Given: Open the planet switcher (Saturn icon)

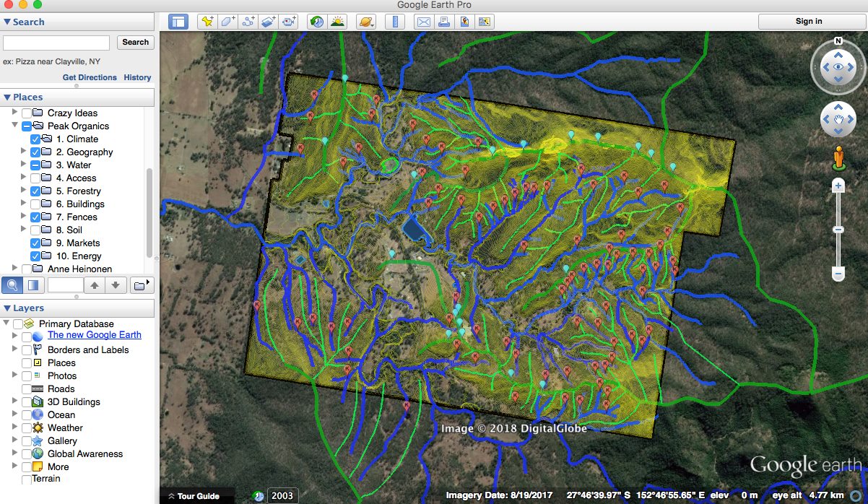Looking at the screenshot, I should pyautogui.click(x=365, y=22).
